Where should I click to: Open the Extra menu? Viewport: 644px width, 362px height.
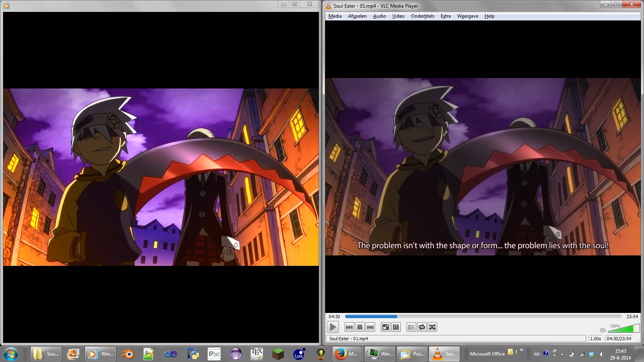pos(446,16)
